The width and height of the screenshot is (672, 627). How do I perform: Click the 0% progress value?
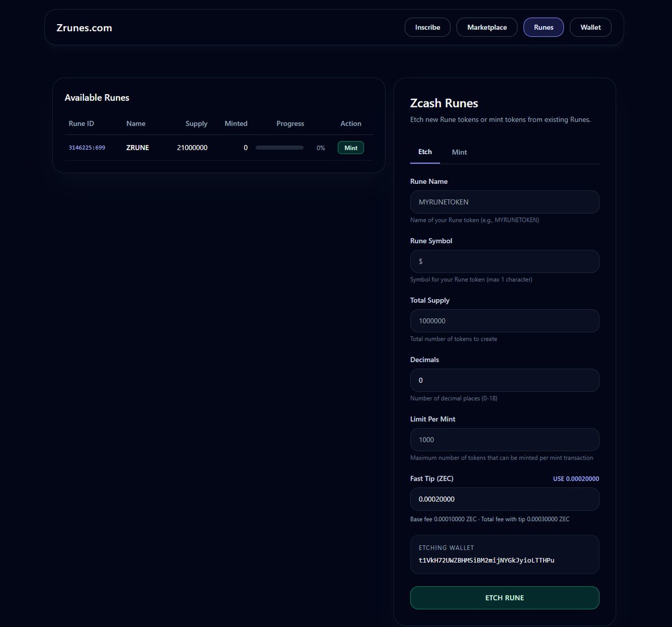point(320,148)
